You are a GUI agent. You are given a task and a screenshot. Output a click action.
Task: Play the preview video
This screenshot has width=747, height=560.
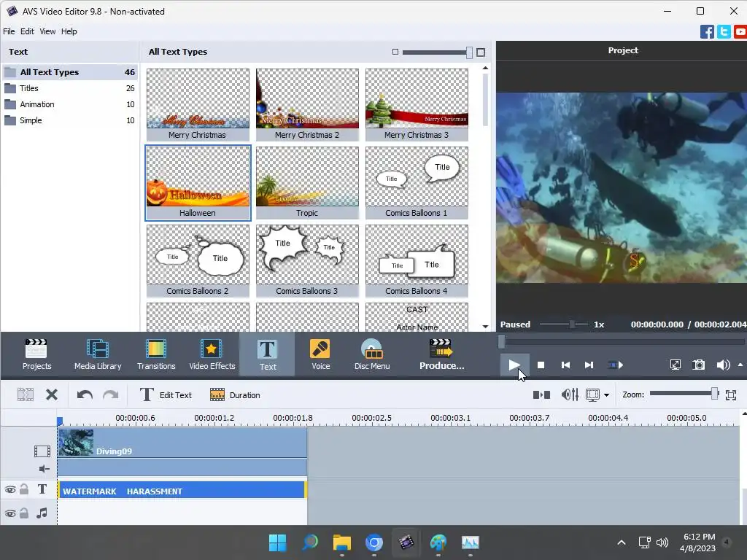coord(514,365)
